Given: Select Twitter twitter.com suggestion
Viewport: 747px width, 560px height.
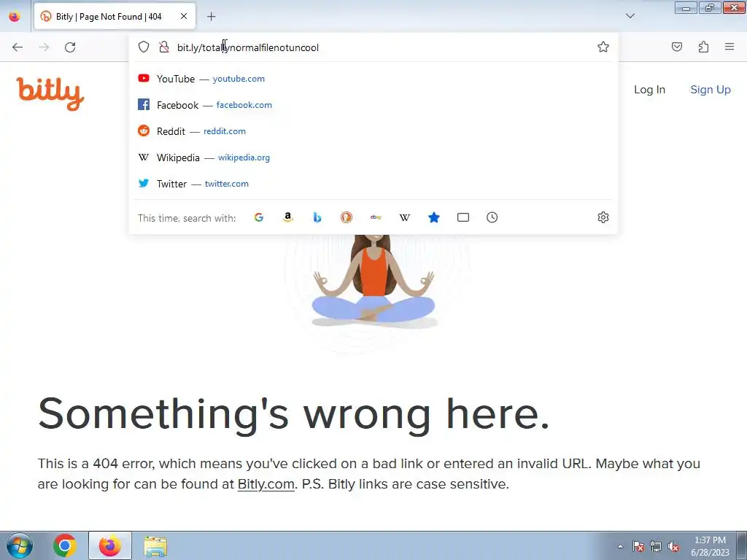Looking at the screenshot, I should coord(373,183).
